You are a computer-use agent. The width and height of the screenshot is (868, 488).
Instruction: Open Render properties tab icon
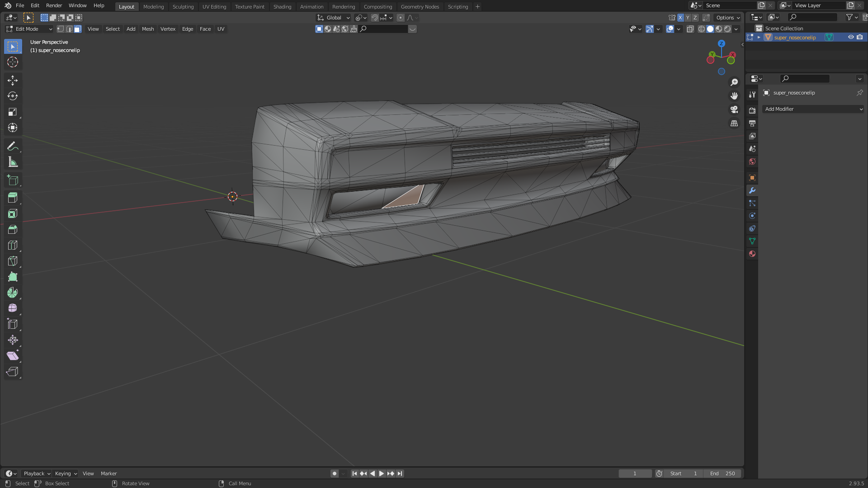point(752,110)
